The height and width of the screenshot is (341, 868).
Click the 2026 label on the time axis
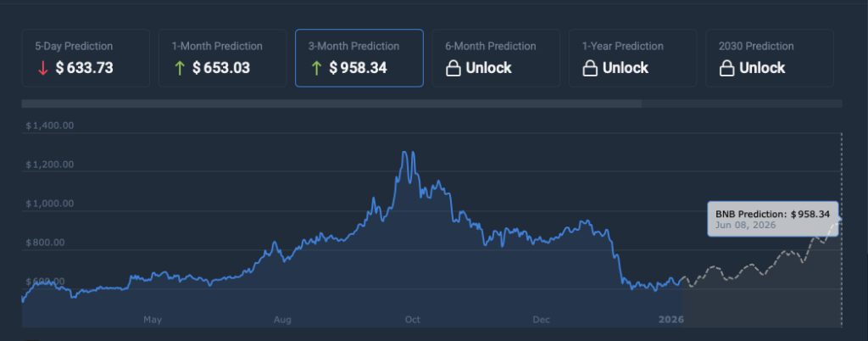click(670, 320)
